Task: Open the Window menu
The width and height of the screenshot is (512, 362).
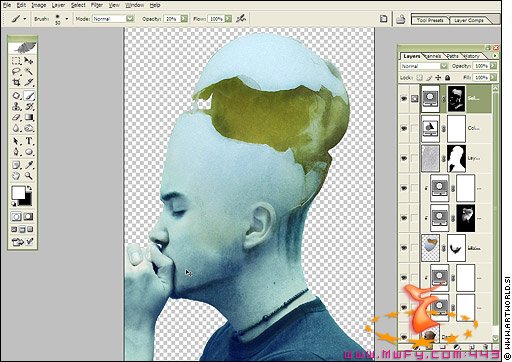Action: point(134,5)
